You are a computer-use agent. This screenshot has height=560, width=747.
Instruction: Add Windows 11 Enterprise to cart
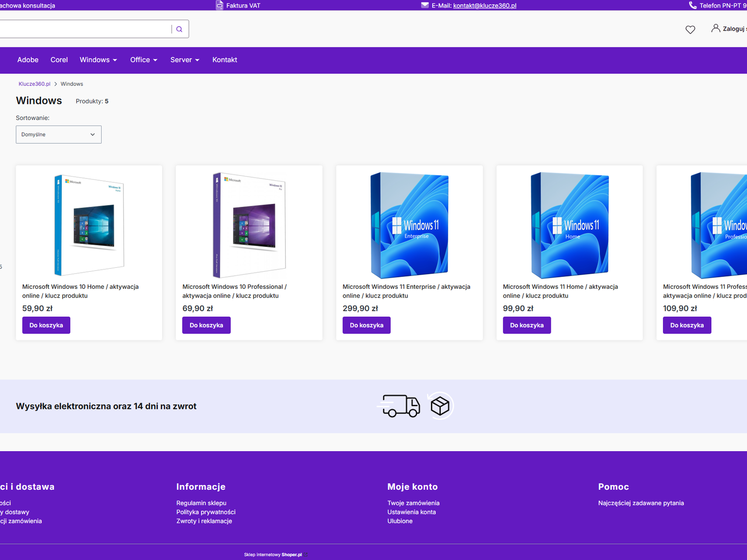point(366,325)
